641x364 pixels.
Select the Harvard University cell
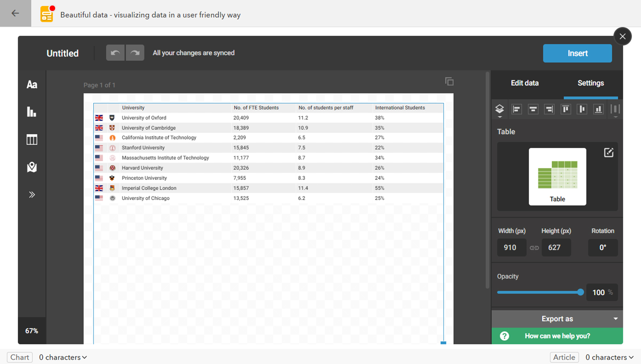142,168
